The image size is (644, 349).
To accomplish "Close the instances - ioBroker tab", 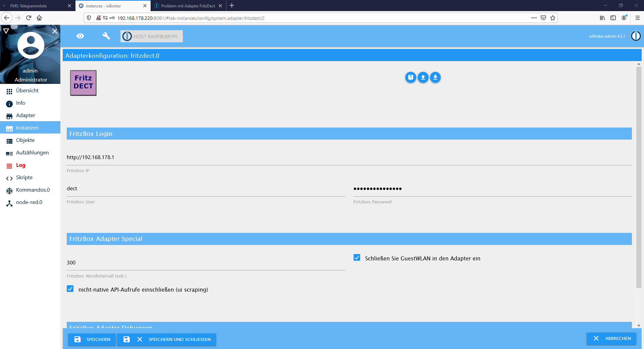I will click(x=145, y=6).
